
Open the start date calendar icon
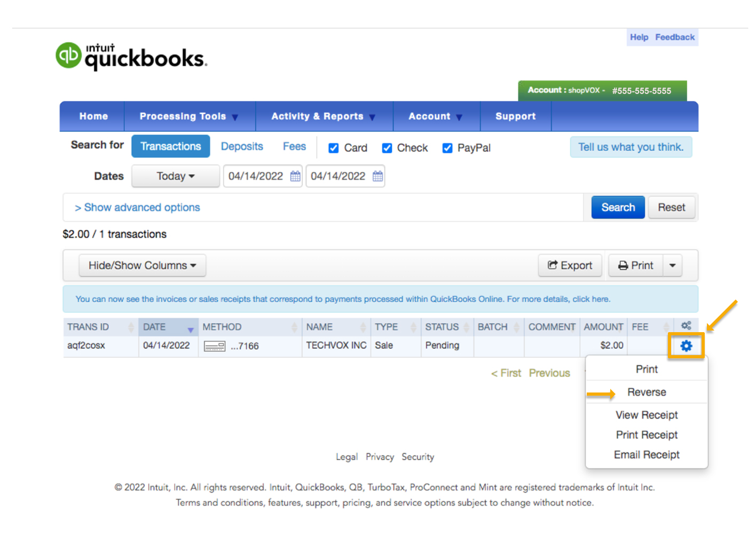[x=295, y=176]
